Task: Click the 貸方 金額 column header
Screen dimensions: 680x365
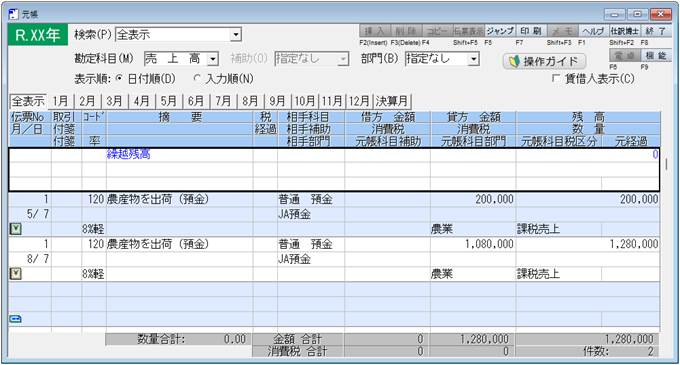Action: [473, 117]
